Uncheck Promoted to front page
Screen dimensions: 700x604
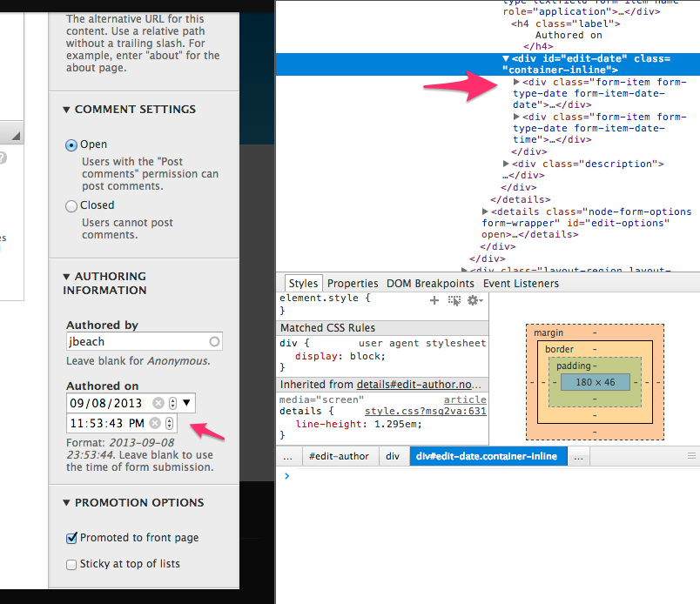71,539
